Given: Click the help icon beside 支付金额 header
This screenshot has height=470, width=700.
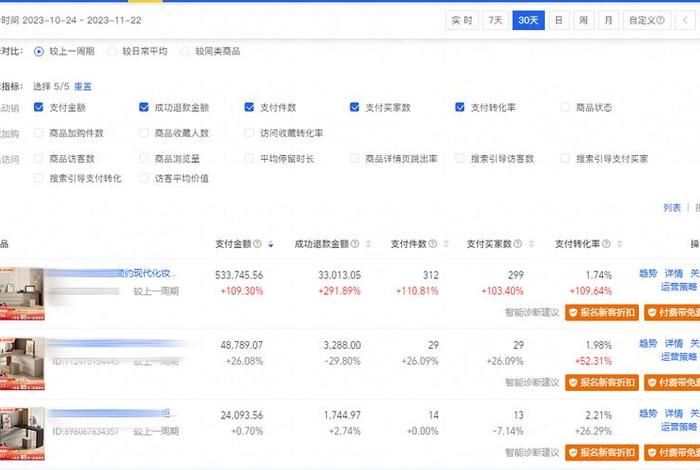Looking at the screenshot, I should click(257, 244).
